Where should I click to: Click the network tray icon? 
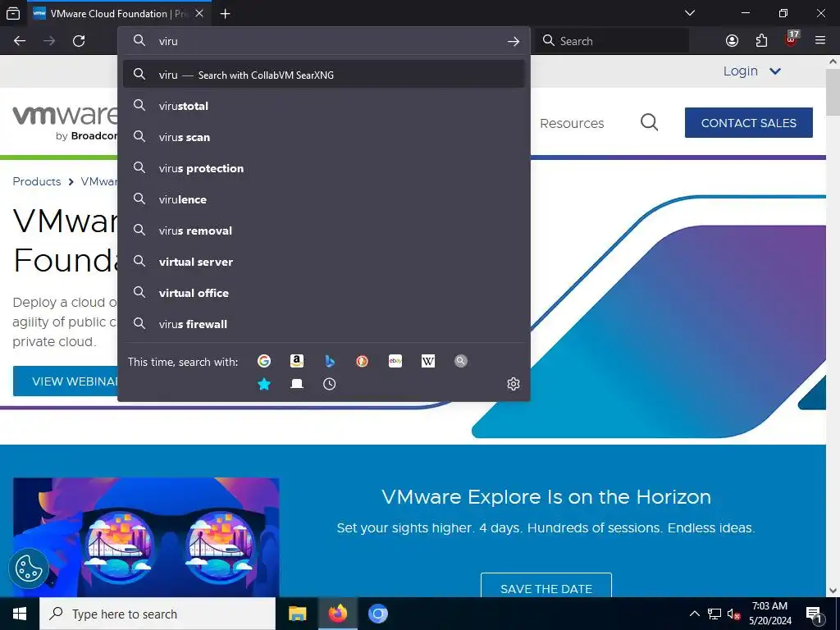pos(714,614)
